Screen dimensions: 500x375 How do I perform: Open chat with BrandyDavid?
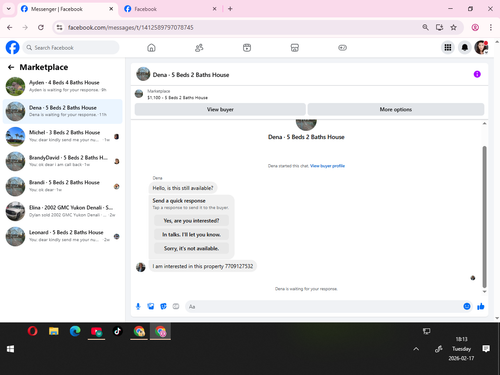(x=63, y=161)
